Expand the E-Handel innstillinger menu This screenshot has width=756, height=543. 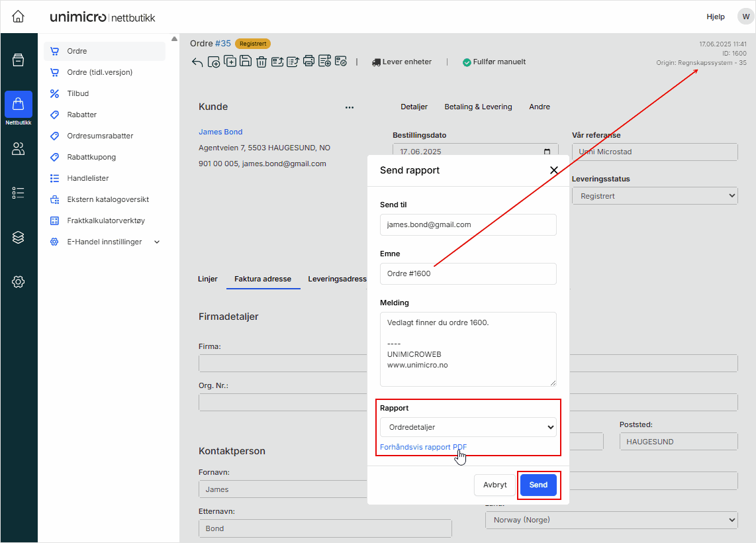pos(157,242)
